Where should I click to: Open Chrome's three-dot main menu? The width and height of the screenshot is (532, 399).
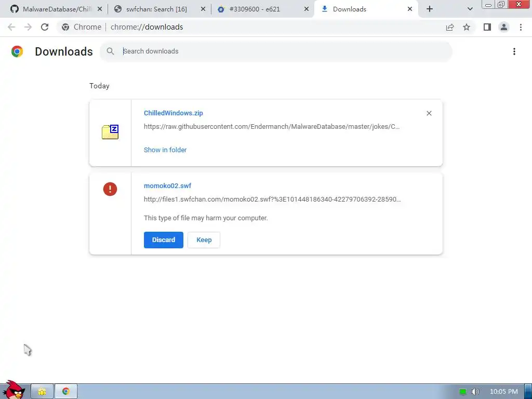(521, 27)
